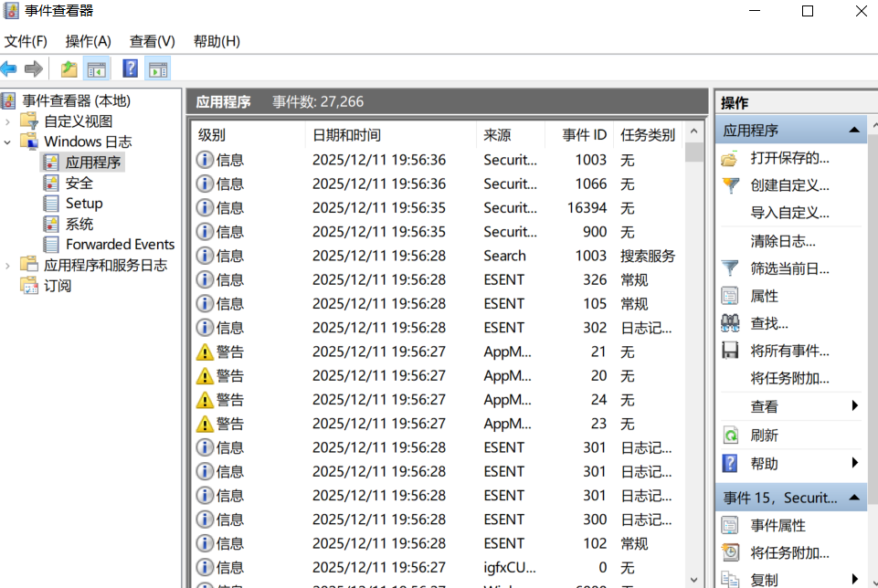The image size is (878, 588).
Task: Click the scrollbar up arrow in event list
Action: [693, 131]
